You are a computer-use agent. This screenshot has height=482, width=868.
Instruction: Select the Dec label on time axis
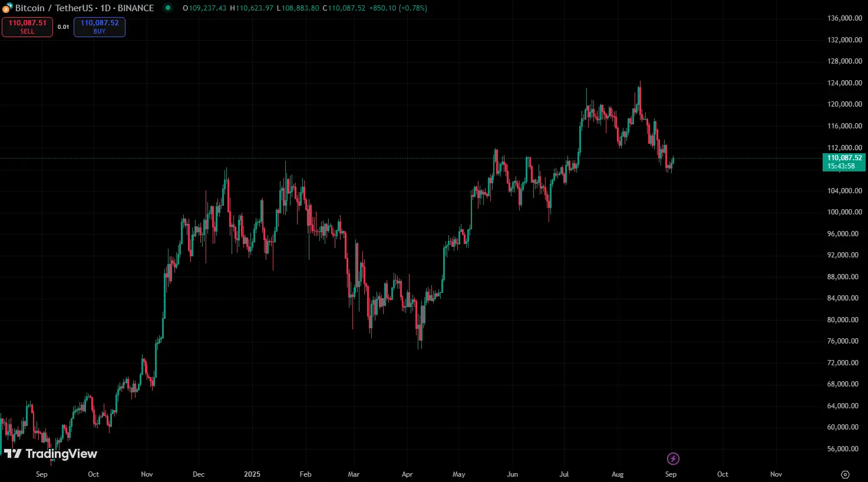(x=199, y=474)
